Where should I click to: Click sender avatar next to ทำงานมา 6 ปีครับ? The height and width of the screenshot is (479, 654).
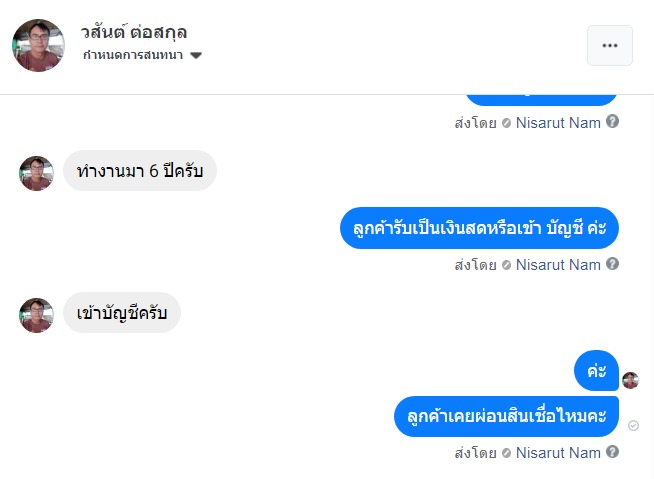click(36, 173)
